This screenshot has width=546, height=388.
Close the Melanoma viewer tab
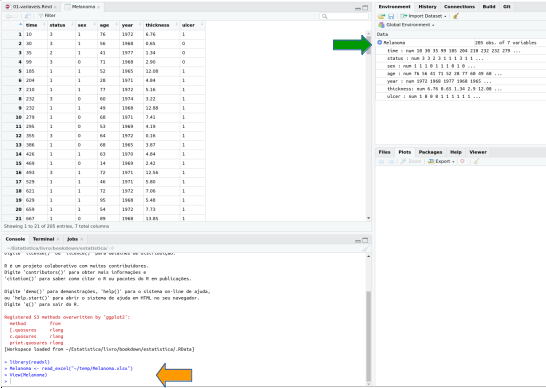[x=99, y=7]
